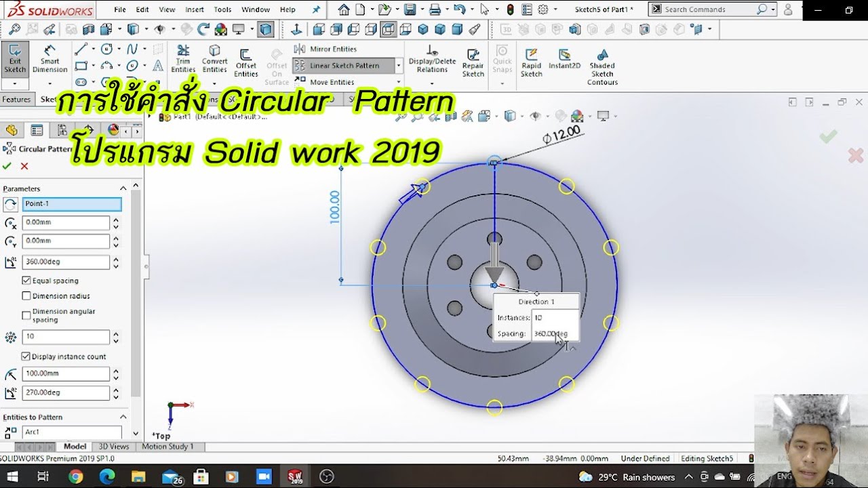This screenshot has width=868, height=488.
Task: Click the Rebuild traffic light icon
Action: [x=510, y=9]
